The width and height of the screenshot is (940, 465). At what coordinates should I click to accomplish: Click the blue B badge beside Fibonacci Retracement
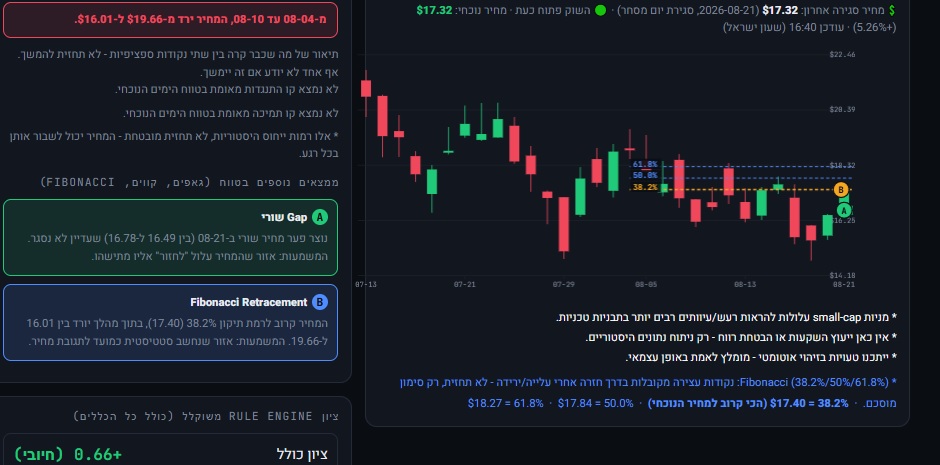320,303
